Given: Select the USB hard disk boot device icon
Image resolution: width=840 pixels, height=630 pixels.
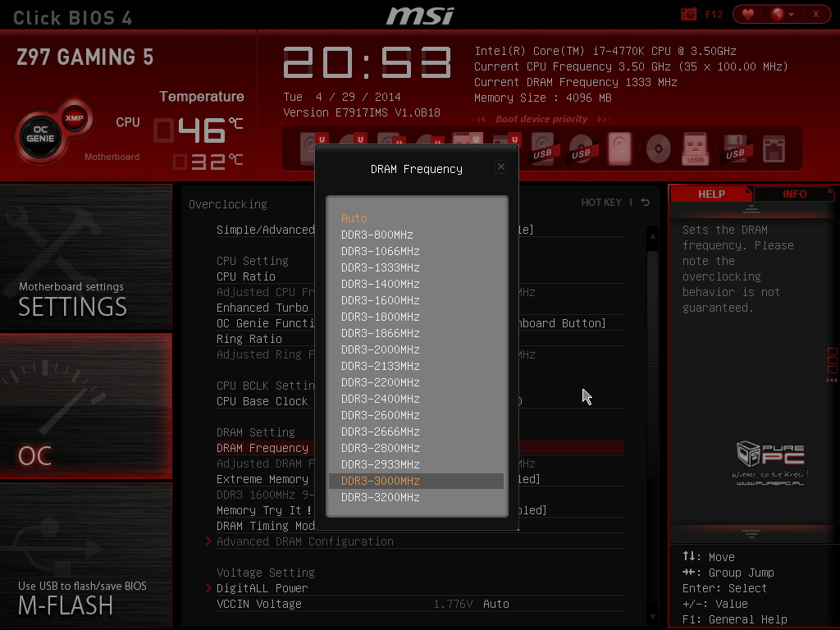Looking at the screenshot, I should click(542, 148).
